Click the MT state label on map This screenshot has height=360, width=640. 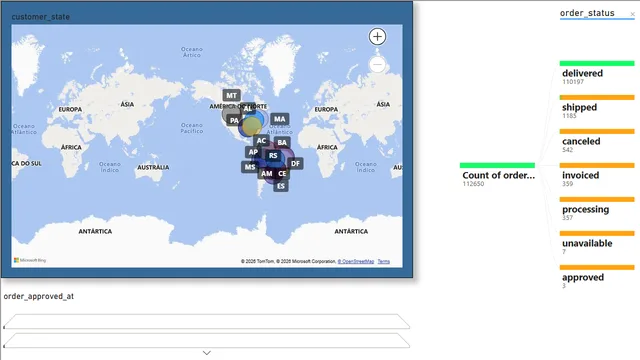[231, 96]
